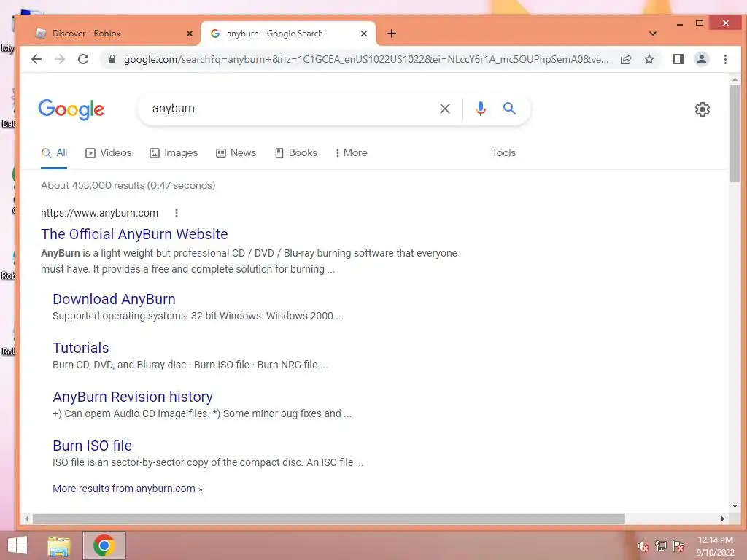Viewport: 747px width, 560px height.
Task: Click the Chrome address bar URL
Action: click(x=366, y=60)
